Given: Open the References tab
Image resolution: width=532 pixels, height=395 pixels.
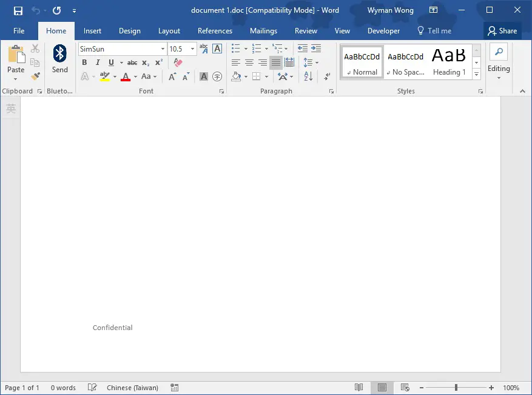Looking at the screenshot, I should coord(215,31).
